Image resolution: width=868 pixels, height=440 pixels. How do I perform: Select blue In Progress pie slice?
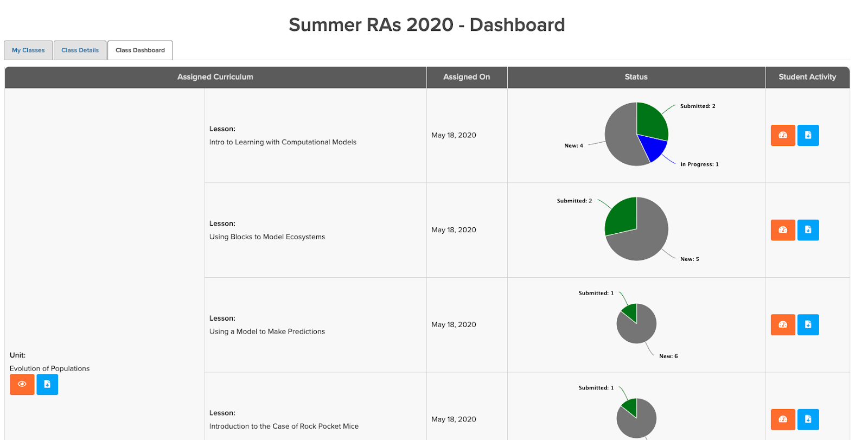click(654, 148)
